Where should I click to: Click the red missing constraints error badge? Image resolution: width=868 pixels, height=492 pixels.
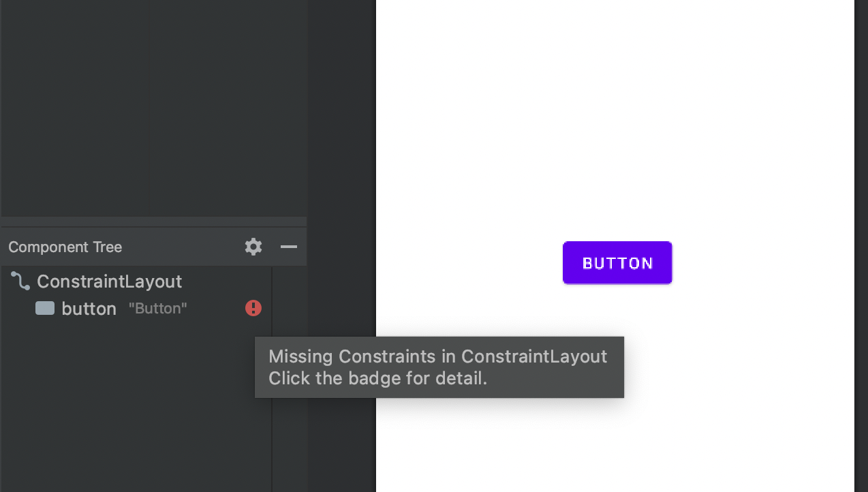[253, 309]
